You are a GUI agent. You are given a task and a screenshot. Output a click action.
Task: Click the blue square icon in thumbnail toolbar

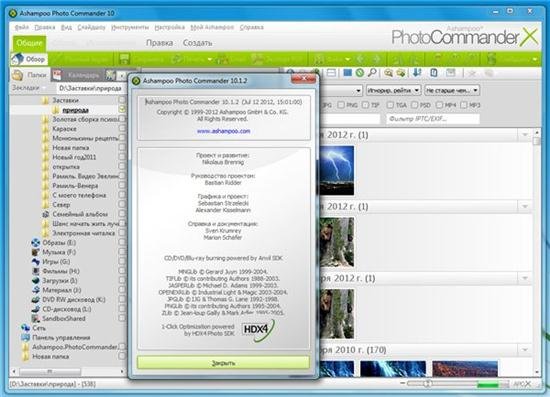point(347,73)
